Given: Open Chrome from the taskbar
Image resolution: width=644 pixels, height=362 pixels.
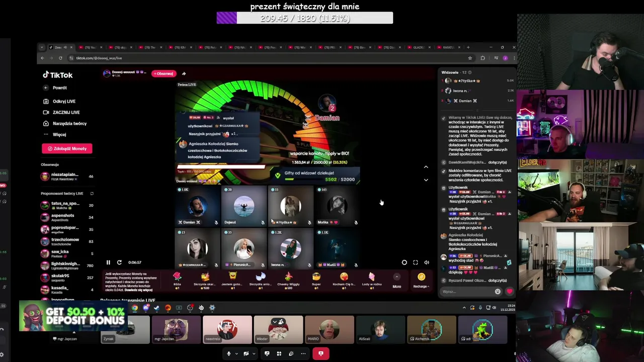Looking at the screenshot, I should click(x=135, y=308).
